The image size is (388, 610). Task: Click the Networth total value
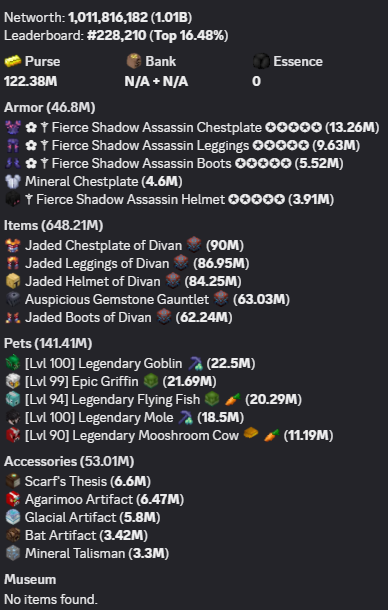pos(130,17)
